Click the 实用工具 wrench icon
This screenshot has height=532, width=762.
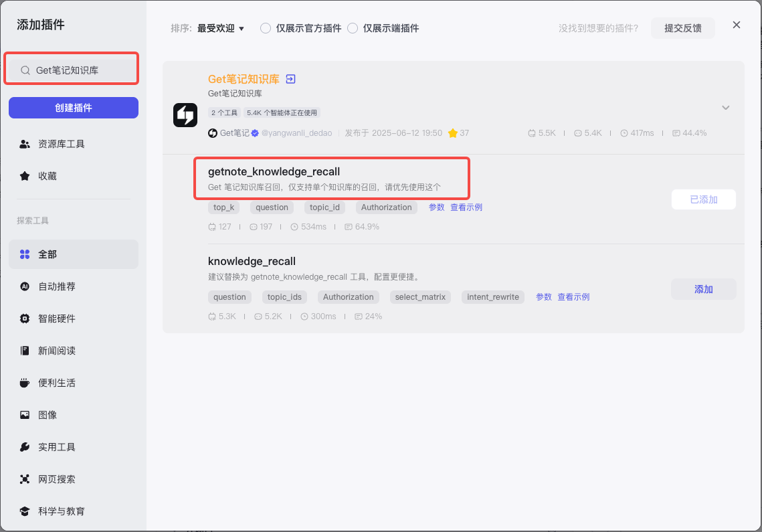tap(25, 447)
